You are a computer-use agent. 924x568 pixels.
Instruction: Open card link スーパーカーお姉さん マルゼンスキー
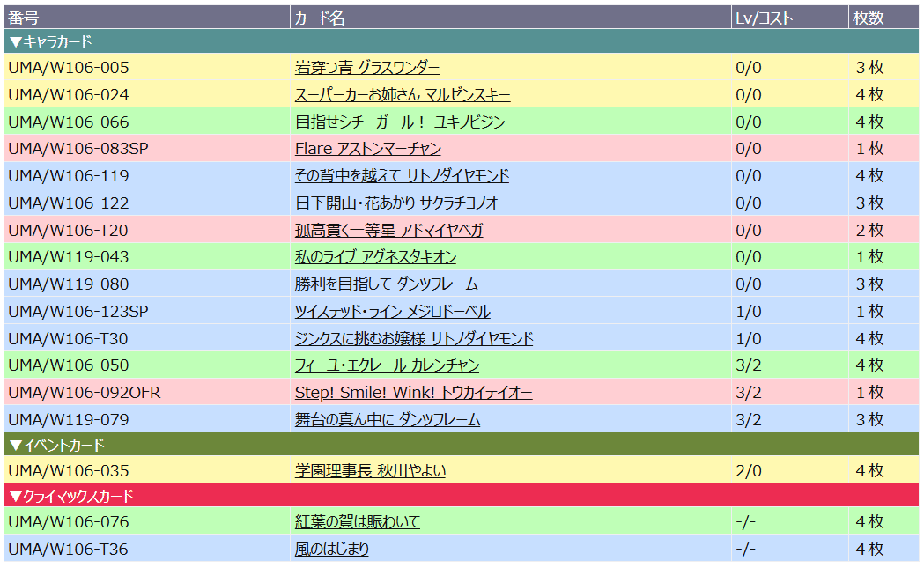point(403,95)
